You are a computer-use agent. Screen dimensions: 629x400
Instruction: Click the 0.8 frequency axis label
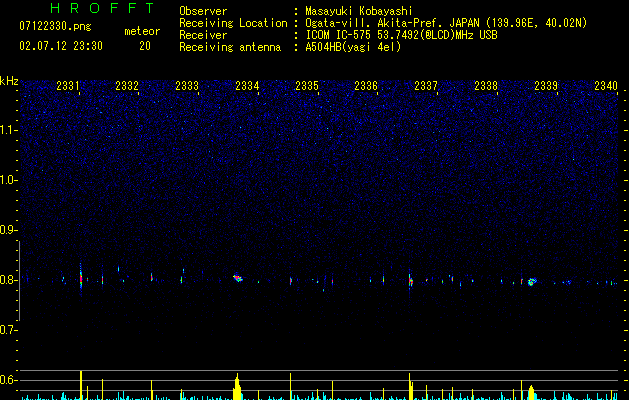8,280
